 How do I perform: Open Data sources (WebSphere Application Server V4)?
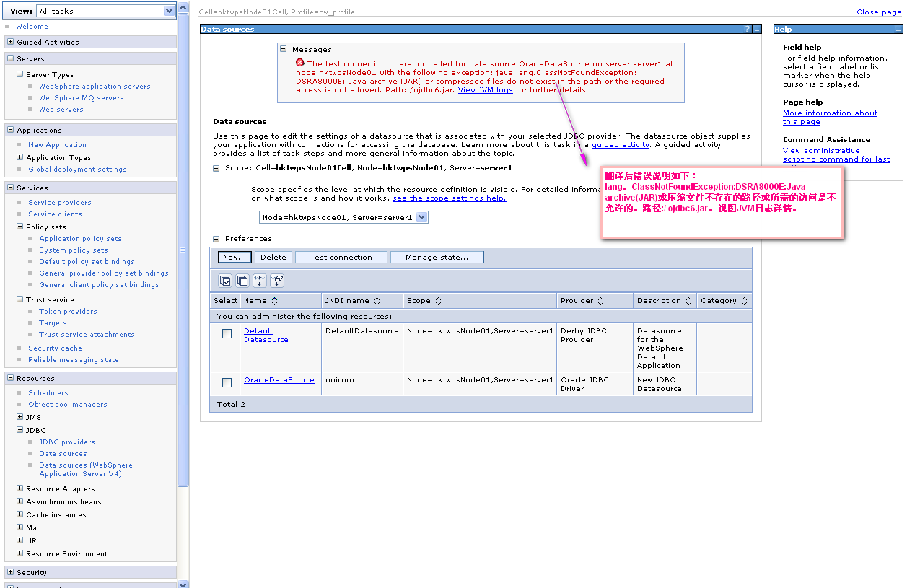coord(86,470)
